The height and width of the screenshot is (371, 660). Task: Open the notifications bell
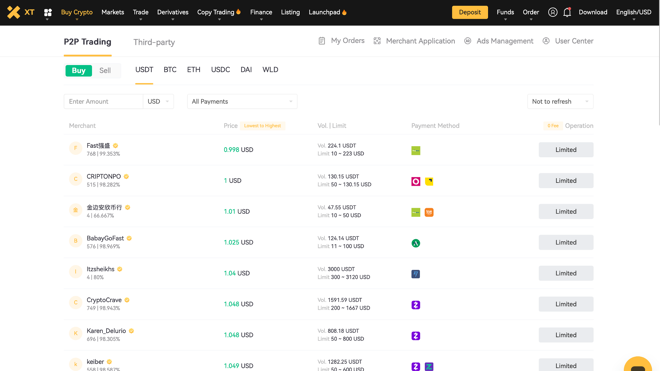click(567, 12)
